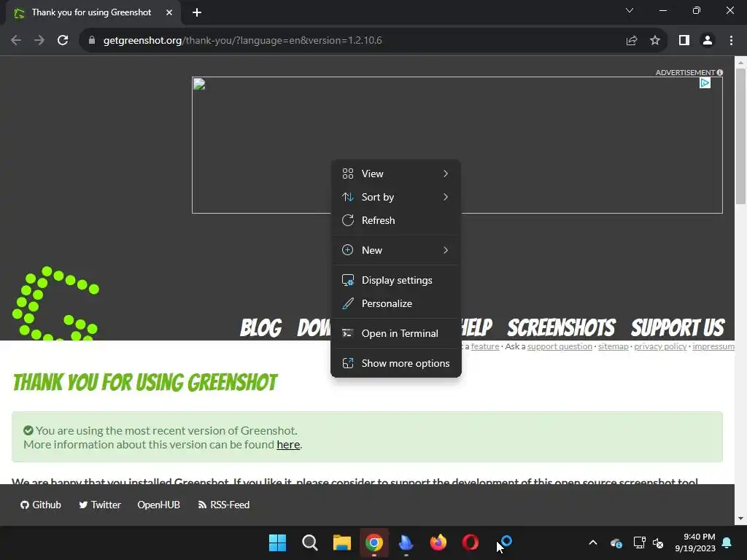The height and width of the screenshot is (560, 747).
Task: Click the address bar URL
Action: coord(242,41)
